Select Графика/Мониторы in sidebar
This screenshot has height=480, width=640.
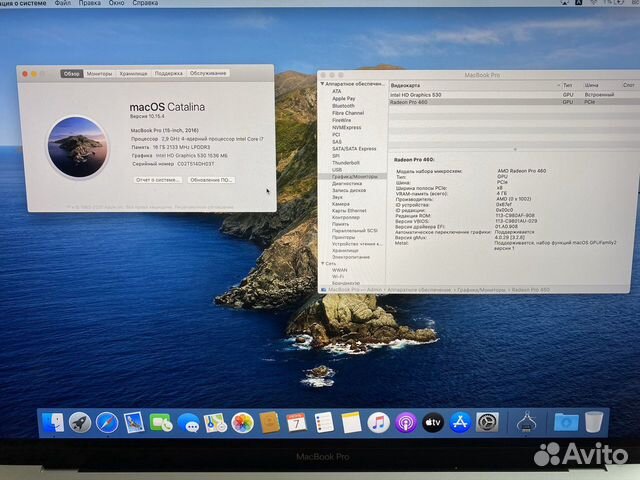[x=354, y=177]
